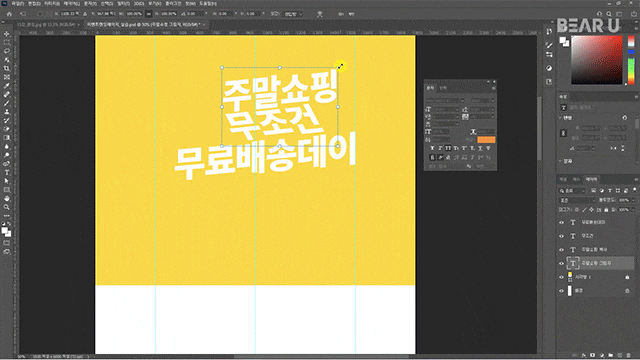Open the leading dropdown in Character panel
This screenshot has width=640, height=360.
pos(492,109)
